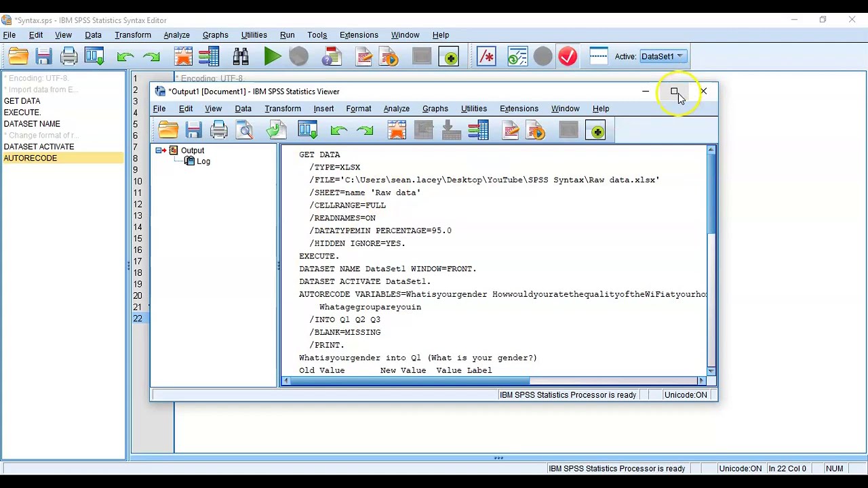Open File menu in Syntax Editor
Image resolution: width=868 pixels, height=488 pixels.
(x=9, y=35)
